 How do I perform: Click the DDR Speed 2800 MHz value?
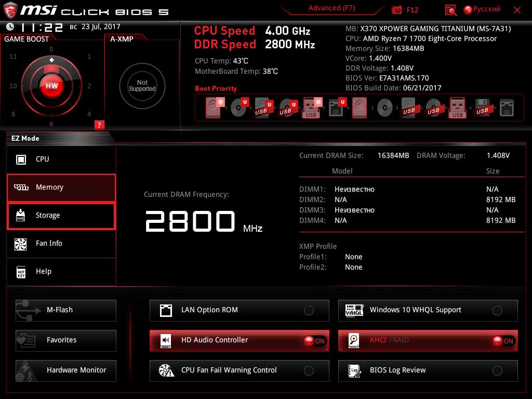(290, 45)
